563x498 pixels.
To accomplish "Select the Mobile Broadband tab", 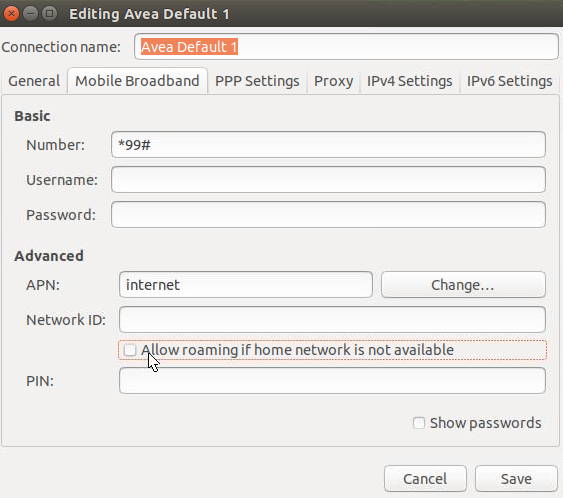I will [x=137, y=81].
